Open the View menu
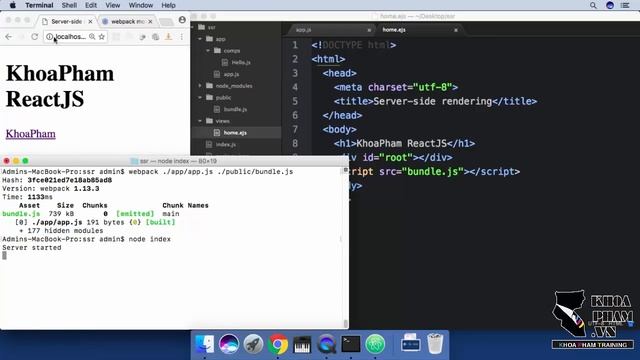 point(113,5)
